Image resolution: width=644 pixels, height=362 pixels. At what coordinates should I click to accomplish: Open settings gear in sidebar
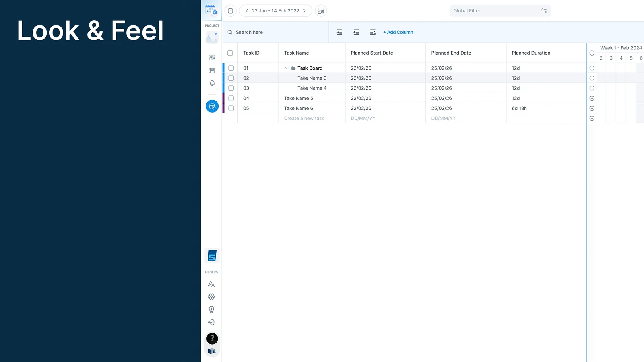[211, 297]
